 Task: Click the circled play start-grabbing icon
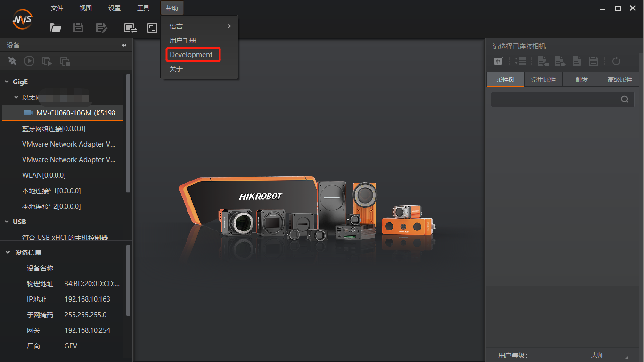click(x=29, y=61)
